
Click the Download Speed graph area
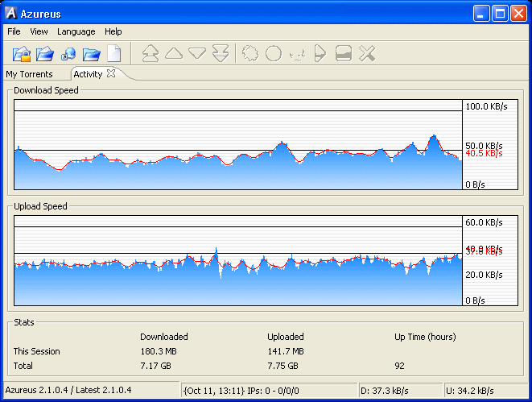point(238,145)
